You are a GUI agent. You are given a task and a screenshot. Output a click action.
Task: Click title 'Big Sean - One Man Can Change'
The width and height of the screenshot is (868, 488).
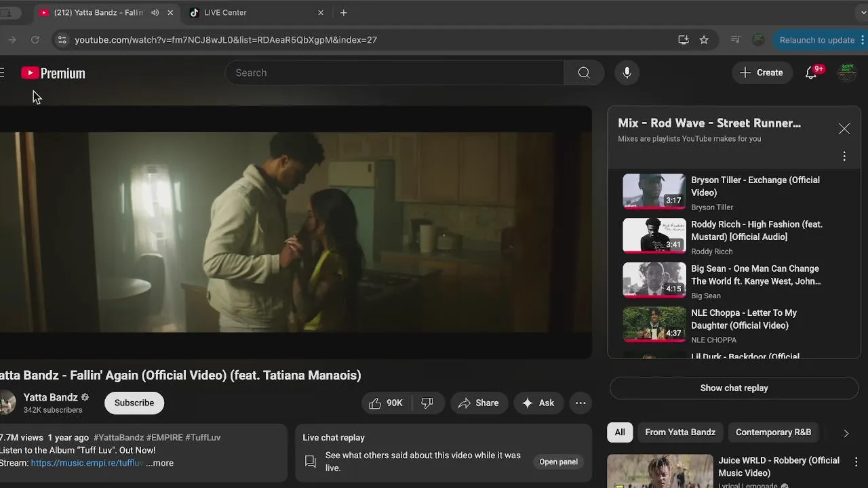click(x=756, y=274)
